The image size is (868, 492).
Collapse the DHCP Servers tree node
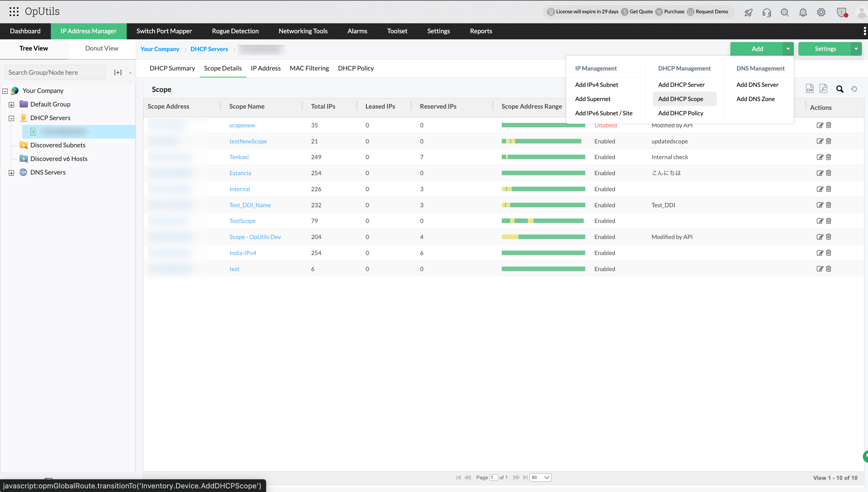tap(11, 118)
